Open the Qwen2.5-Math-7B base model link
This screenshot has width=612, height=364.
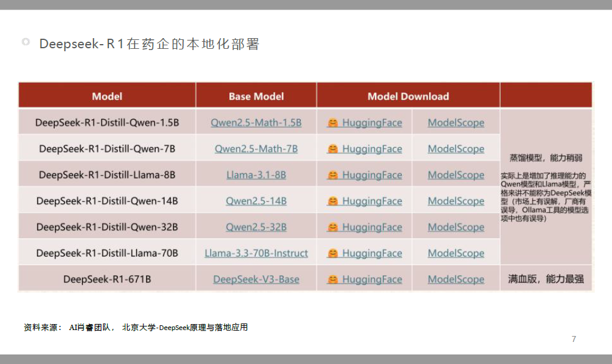point(256,149)
